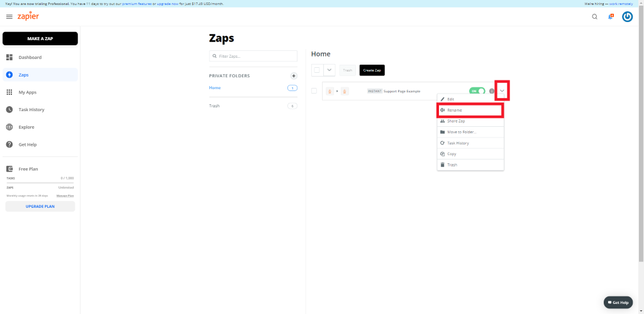This screenshot has height=314, width=644.
Task: Expand the bulk selection dropdown arrow
Action: click(x=330, y=70)
